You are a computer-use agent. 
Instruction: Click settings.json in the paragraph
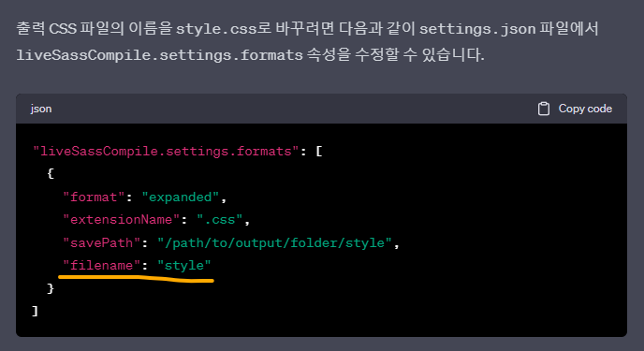click(x=477, y=29)
